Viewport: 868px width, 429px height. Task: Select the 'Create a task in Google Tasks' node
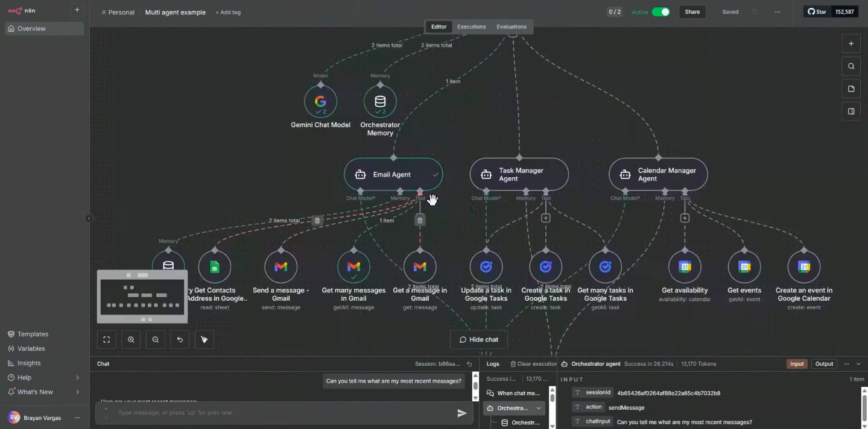coord(545,266)
